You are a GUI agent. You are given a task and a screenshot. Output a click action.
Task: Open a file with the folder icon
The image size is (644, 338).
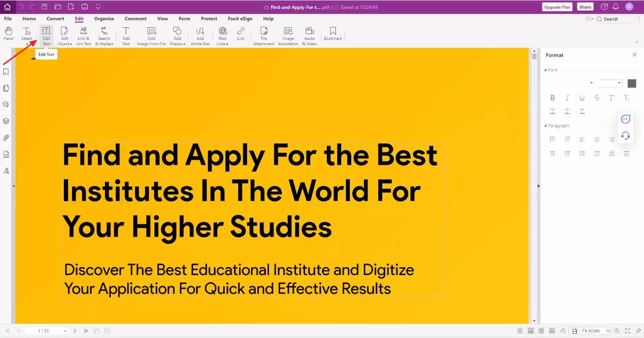pos(58,7)
